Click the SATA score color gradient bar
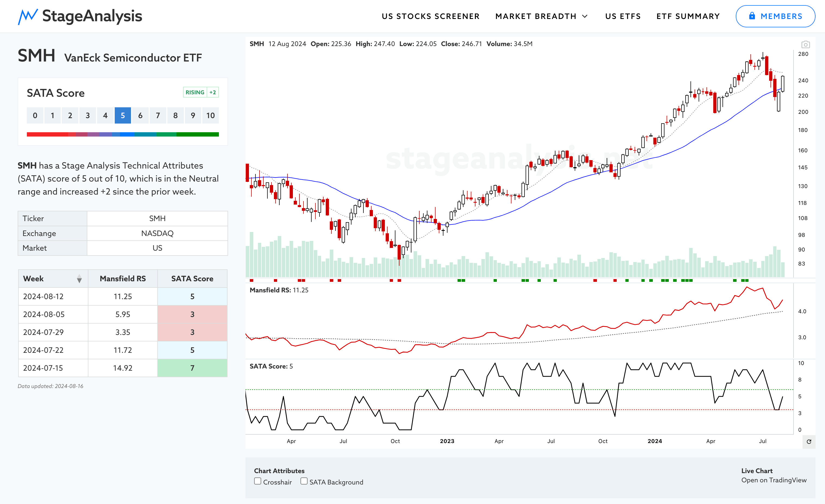 tap(123, 134)
